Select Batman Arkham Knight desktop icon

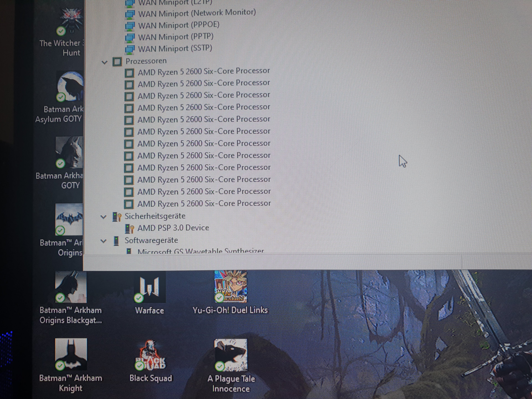pos(71,355)
